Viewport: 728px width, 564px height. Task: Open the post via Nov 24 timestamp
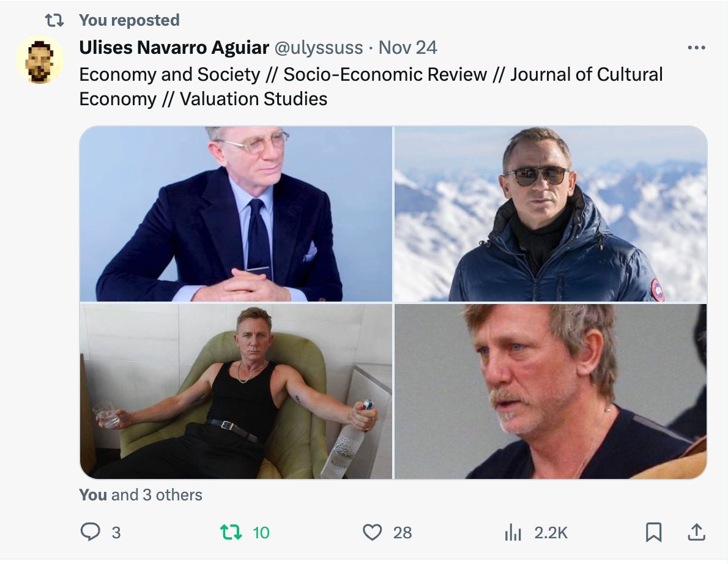click(408, 47)
